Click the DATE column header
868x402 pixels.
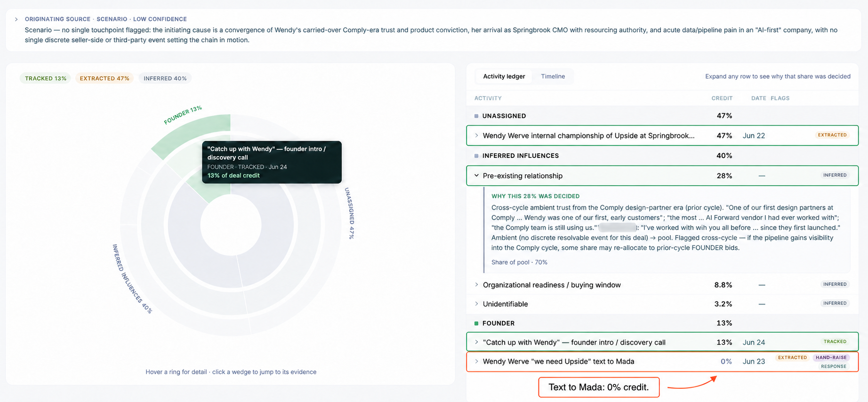click(x=758, y=98)
